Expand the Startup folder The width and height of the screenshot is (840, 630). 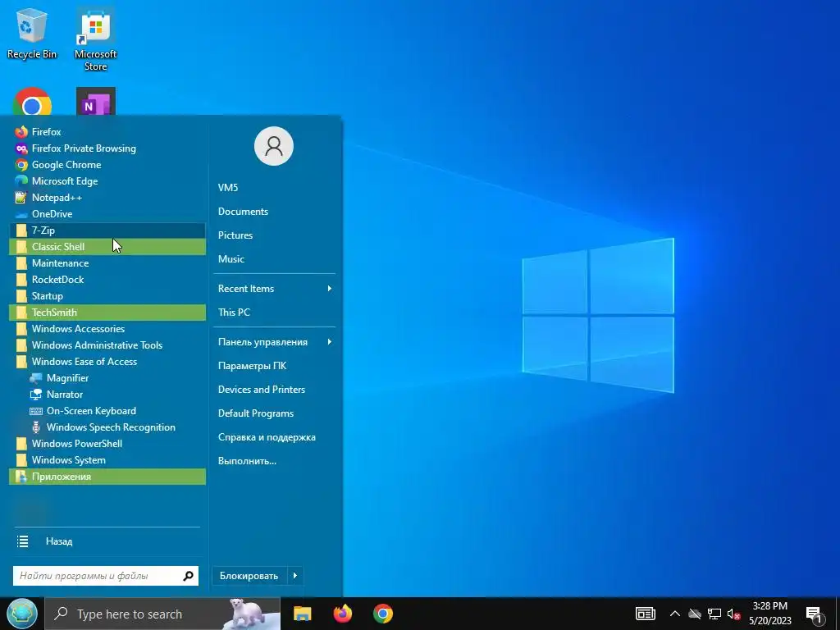107,295
